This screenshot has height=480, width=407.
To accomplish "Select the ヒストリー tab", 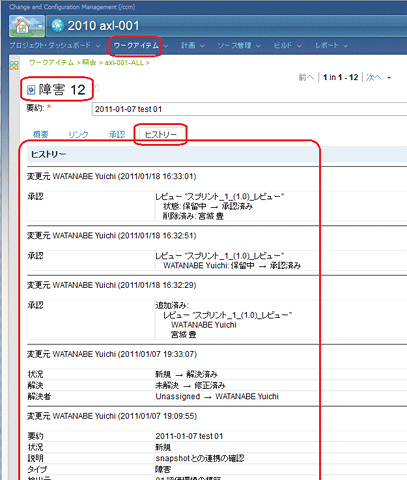I will pyautogui.click(x=161, y=134).
